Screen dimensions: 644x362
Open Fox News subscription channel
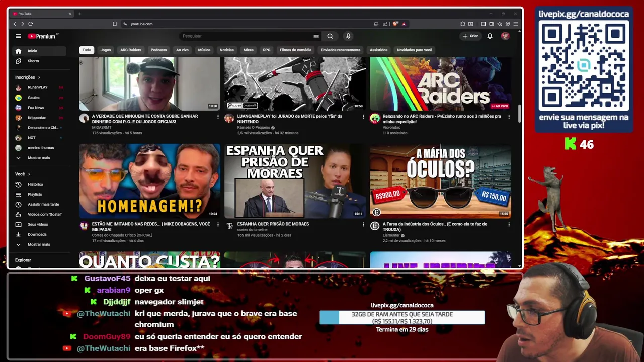pyautogui.click(x=39, y=108)
